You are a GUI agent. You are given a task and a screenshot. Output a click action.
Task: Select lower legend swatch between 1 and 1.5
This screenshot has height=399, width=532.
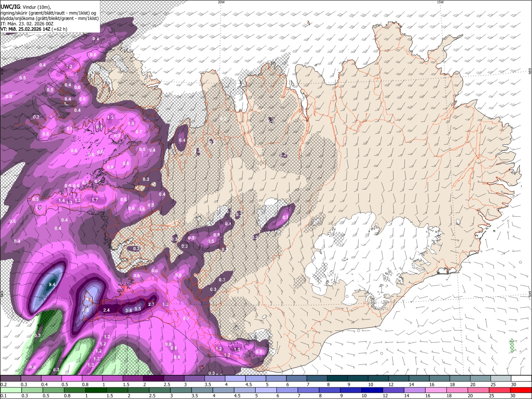click(96, 390)
